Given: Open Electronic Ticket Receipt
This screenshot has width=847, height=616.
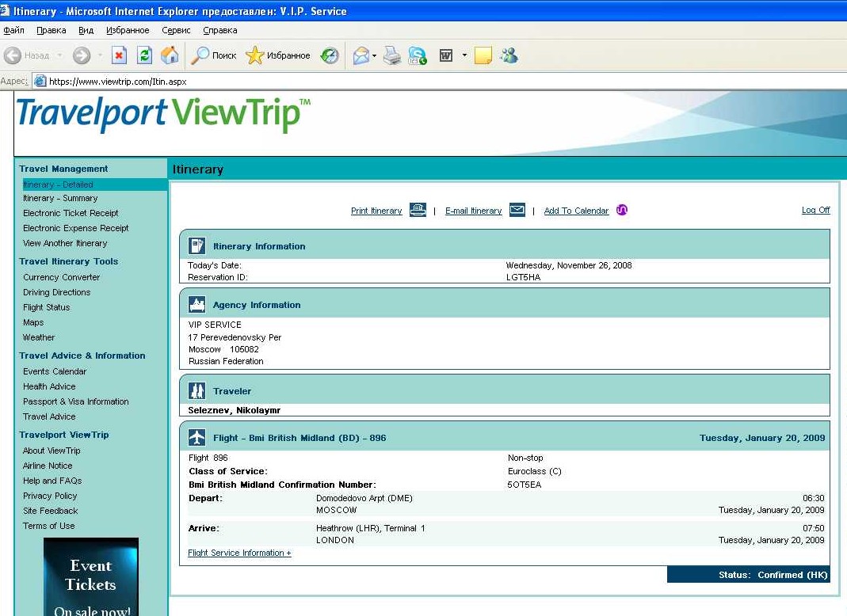Looking at the screenshot, I should pos(71,213).
